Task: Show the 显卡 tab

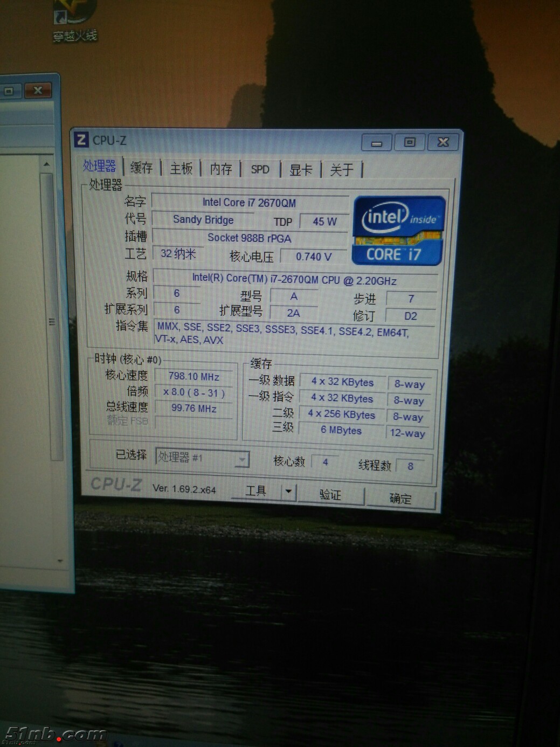Action: point(301,170)
